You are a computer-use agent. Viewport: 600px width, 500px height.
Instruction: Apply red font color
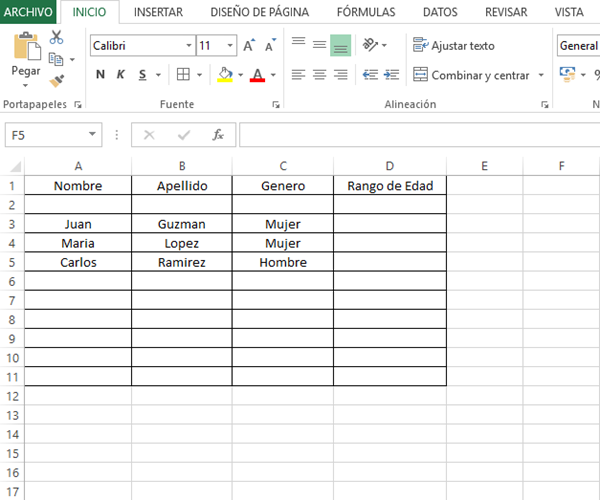tap(258, 74)
